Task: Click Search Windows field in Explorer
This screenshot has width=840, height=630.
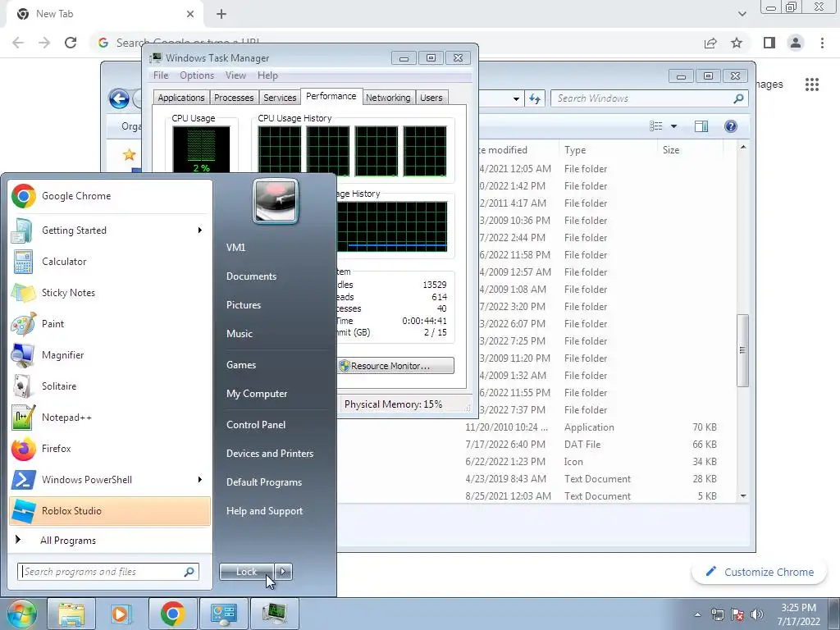Action: pos(649,98)
